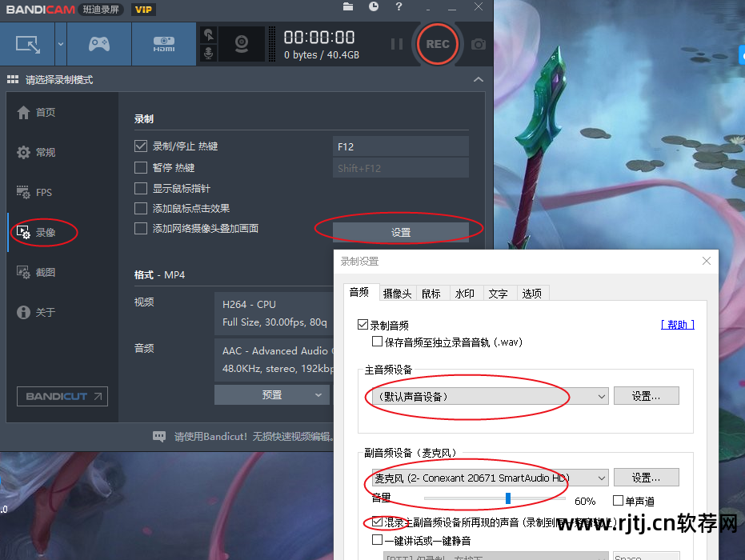Open the scheduled recording clock icon

pyautogui.click(x=374, y=6)
